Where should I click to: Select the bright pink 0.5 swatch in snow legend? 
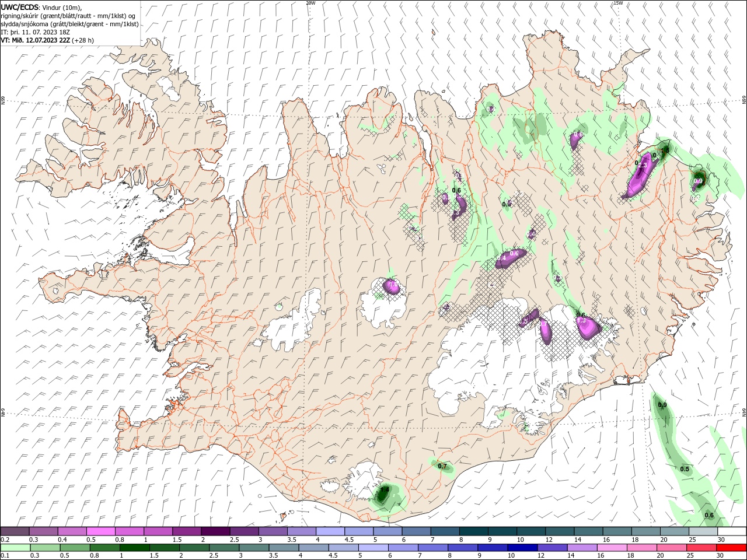pyautogui.click(x=102, y=531)
